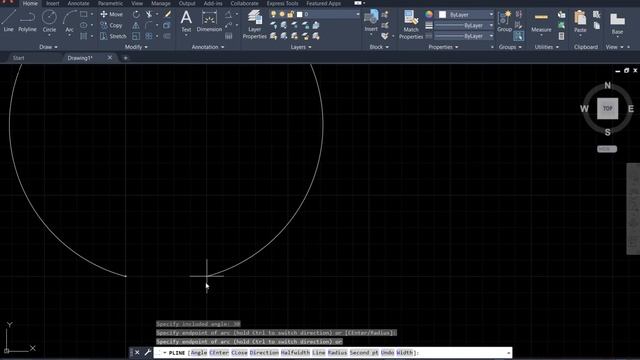Select the Polyline tool

(x=27, y=21)
